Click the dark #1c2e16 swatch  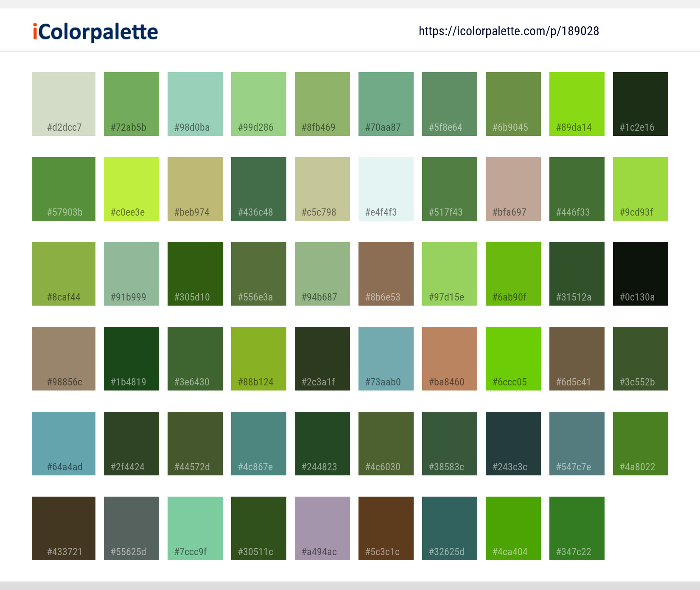pos(641,104)
